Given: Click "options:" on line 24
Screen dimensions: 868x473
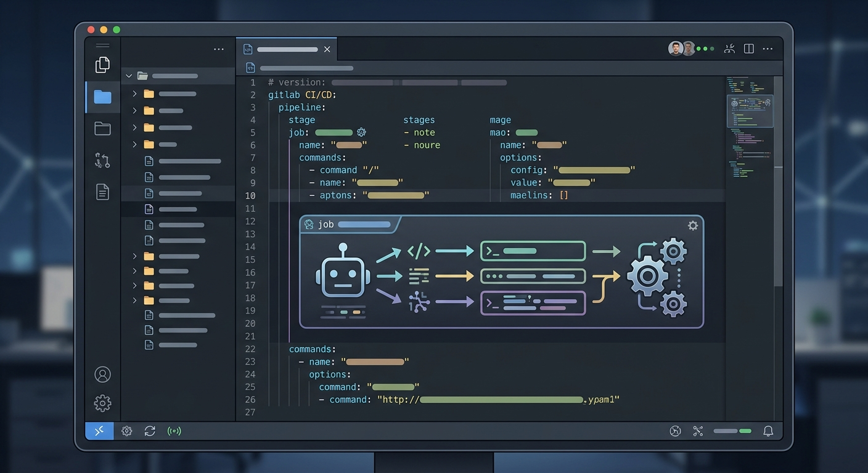Looking at the screenshot, I should (x=330, y=374).
